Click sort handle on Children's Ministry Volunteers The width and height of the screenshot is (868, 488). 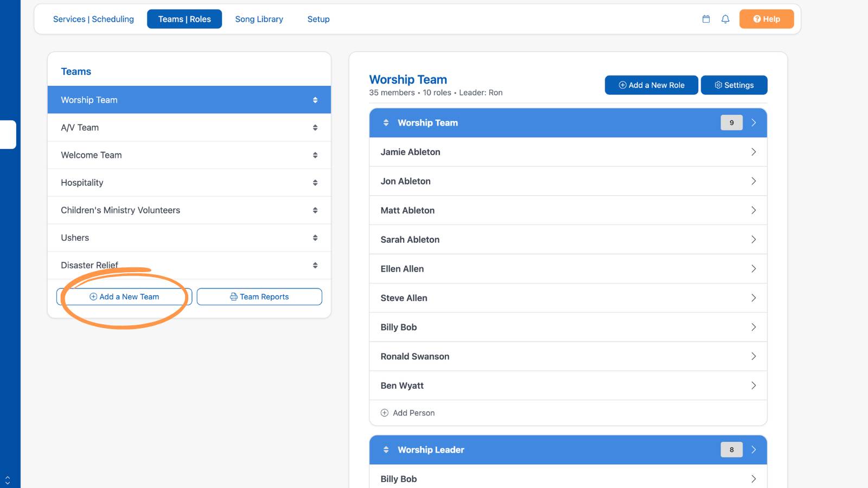click(315, 210)
